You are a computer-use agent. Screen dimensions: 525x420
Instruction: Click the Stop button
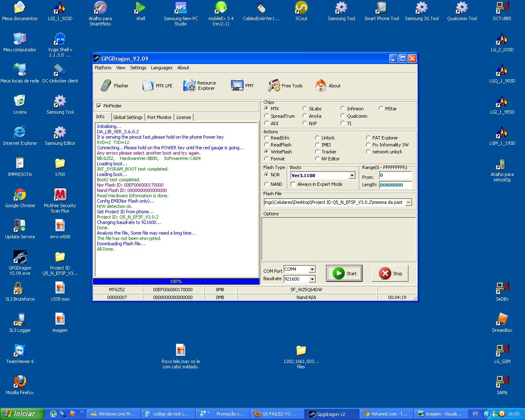[390, 274]
